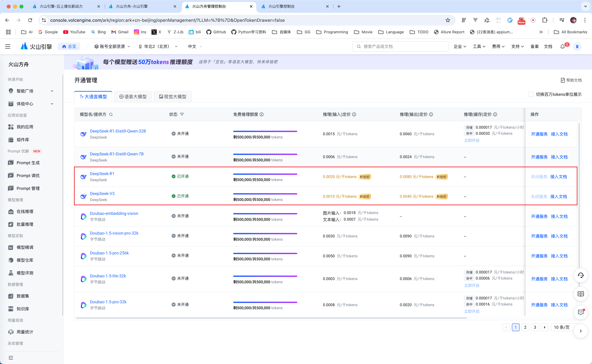Go to next page with arrow button
The width and height of the screenshot is (592, 364).
click(x=545, y=327)
